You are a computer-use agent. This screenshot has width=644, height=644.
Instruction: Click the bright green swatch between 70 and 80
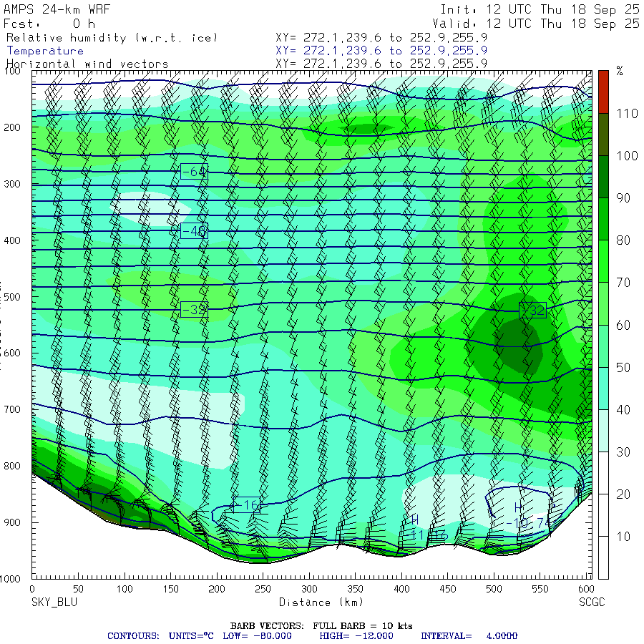[603, 261]
